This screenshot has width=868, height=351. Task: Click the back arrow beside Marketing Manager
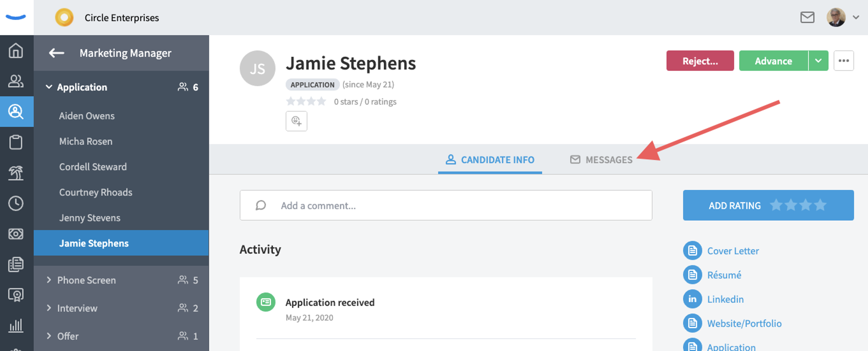(56, 53)
